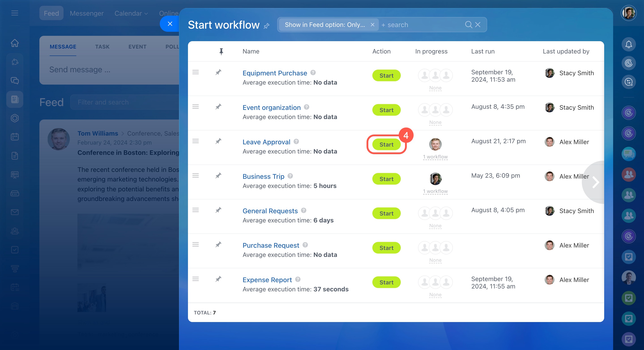Close the Start workflow slider panel

[x=170, y=24]
